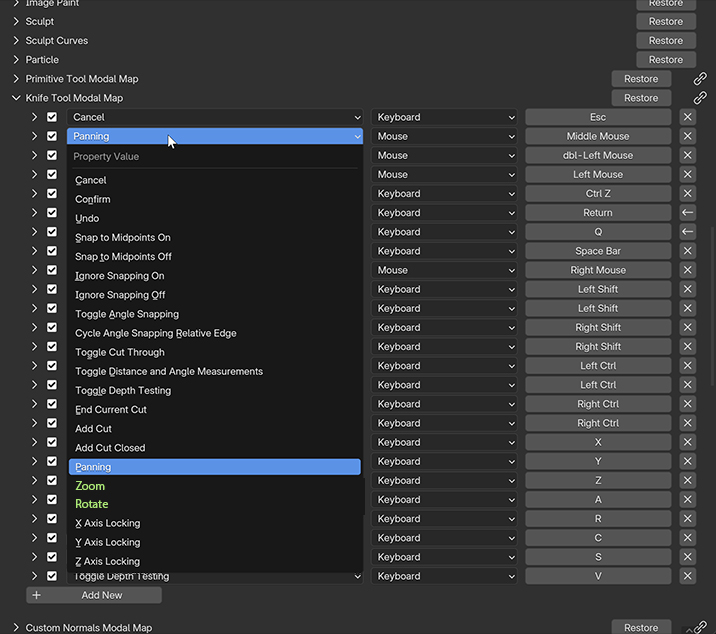Remove the R key keymap item
The image size is (716, 634).
pyautogui.click(x=687, y=519)
